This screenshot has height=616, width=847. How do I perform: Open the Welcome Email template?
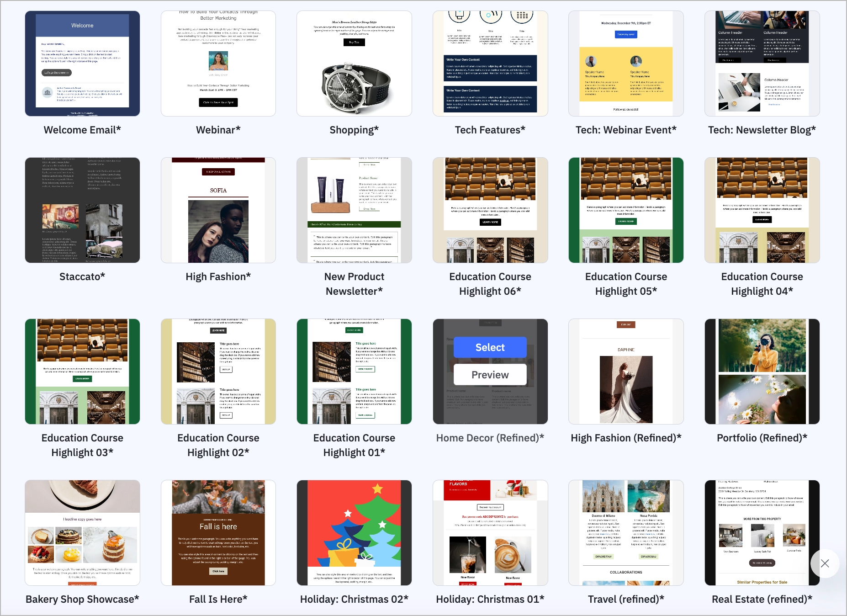[82, 63]
